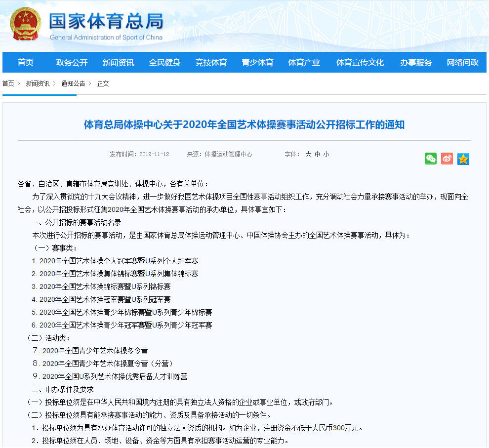489x448 pixels.
Task: Click item 9 U系列优秀后备人才训练营
Action: click(x=110, y=376)
